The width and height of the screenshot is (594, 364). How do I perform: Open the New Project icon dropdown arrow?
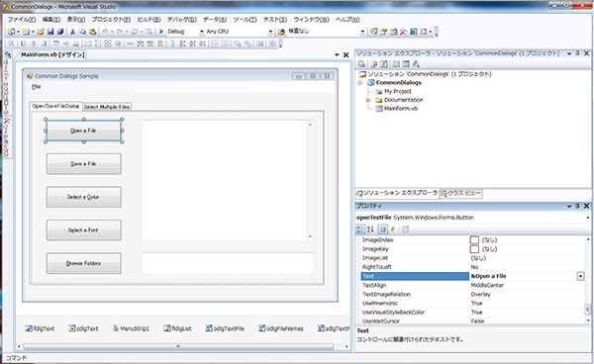click(x=18, y=32)
